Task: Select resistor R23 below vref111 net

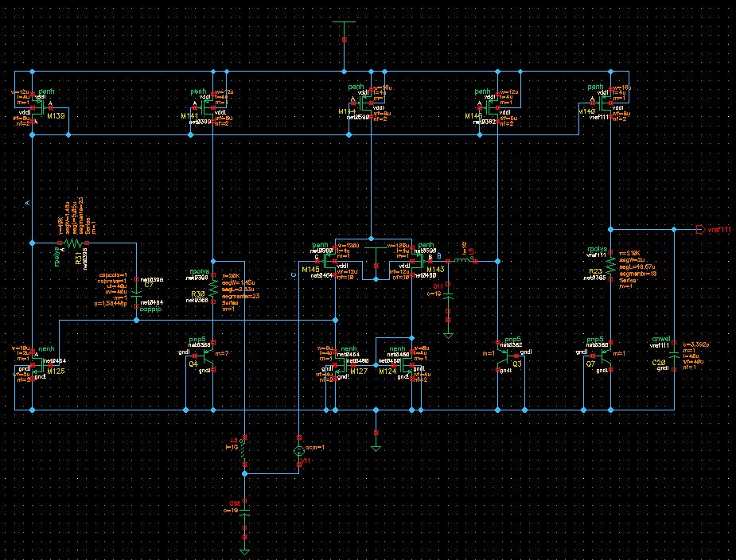Action: click(x=610, y=265)
